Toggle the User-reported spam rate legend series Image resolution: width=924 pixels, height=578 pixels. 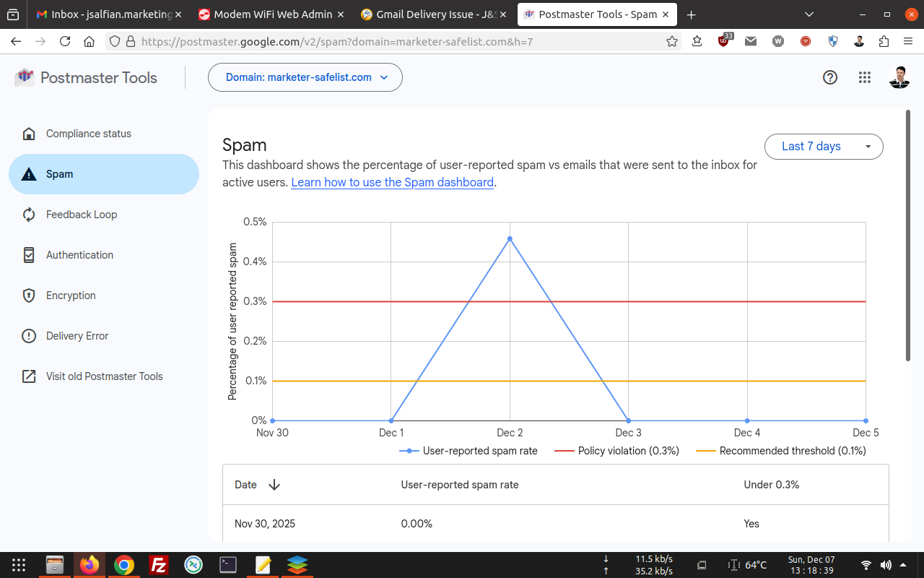coord(469,451)
